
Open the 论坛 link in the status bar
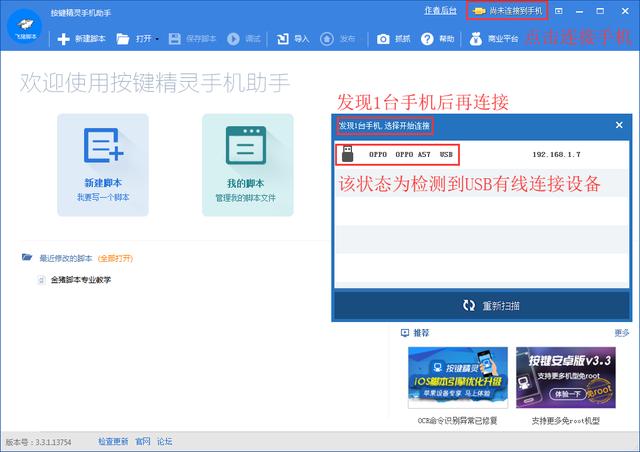[x=164, y=441]
